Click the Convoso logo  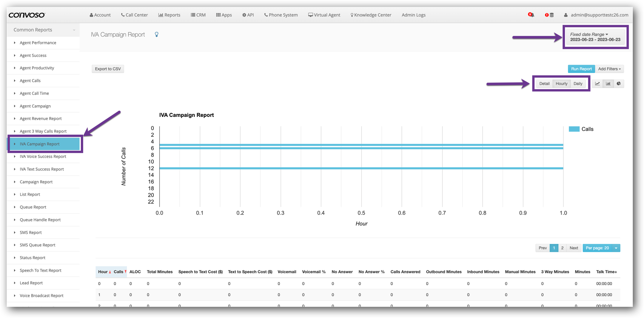point(27,15)
